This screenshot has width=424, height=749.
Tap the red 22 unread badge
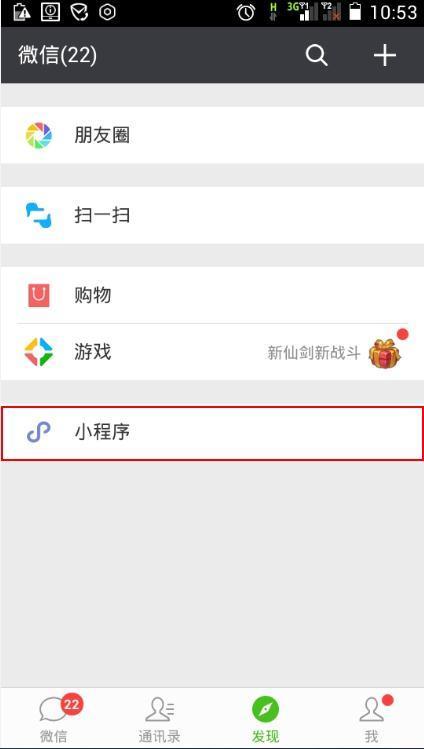(72, 704)
